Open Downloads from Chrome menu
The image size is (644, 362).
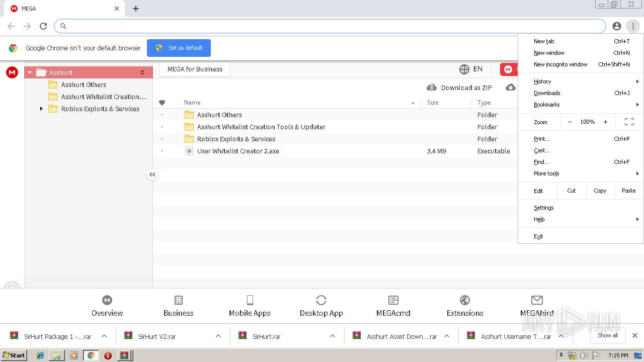(581, 93)
